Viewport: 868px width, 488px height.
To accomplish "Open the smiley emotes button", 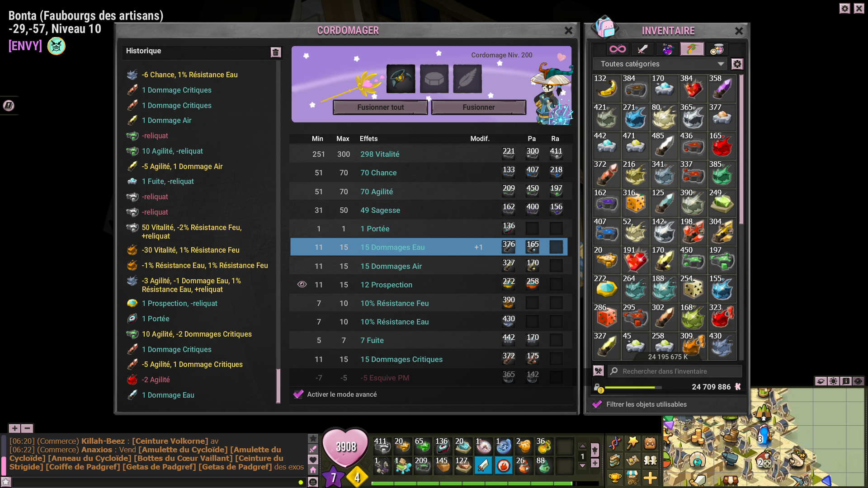I will tap(312, 482).
